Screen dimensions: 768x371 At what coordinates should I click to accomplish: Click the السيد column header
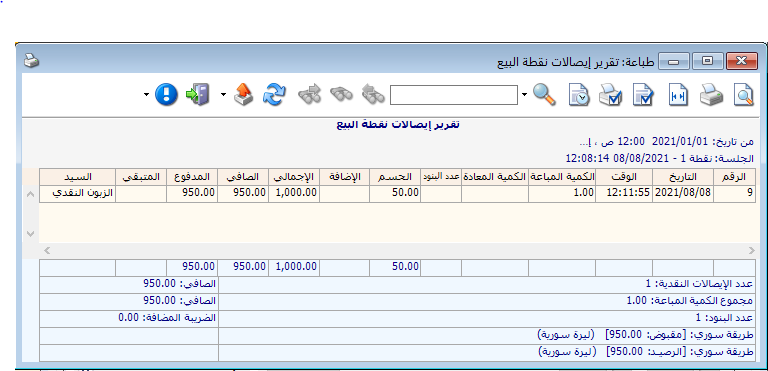pyautogui.click(x=77, y=177)
